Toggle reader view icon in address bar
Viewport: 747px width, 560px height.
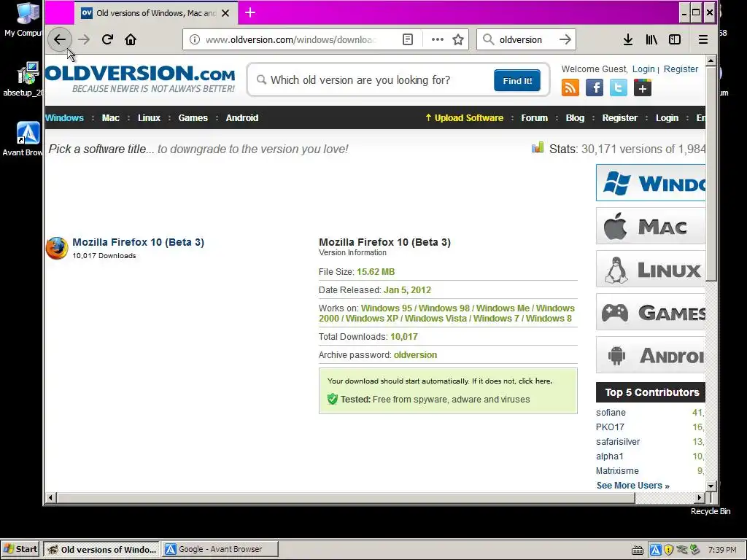click(x=408, y=39)
